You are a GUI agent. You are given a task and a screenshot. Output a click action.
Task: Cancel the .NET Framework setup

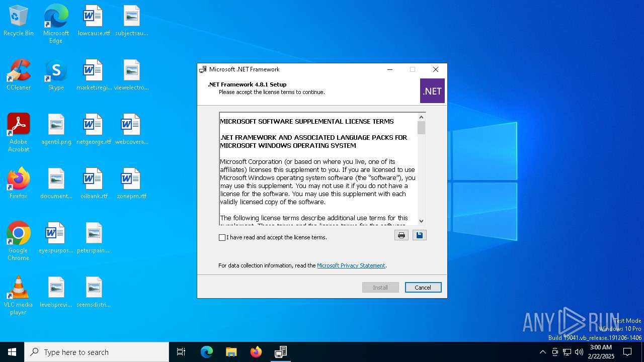click(423, 288)
